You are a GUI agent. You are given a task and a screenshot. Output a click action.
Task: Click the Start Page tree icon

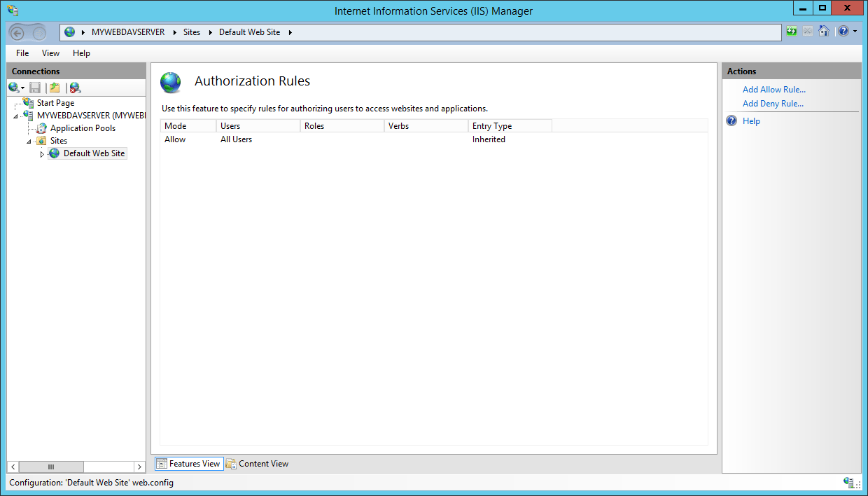pyautogui.click(x=28, y=103)
